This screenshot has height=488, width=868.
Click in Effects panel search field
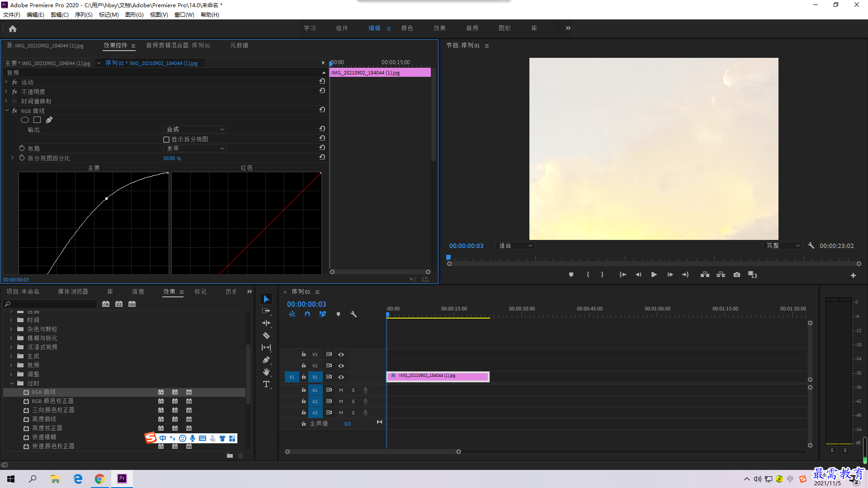tap(50, 304)
